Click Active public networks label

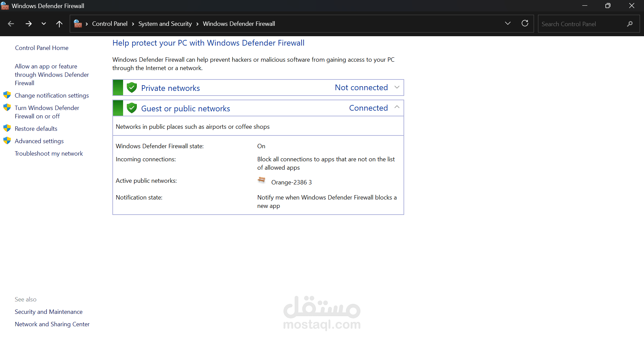tap(146, 181)
